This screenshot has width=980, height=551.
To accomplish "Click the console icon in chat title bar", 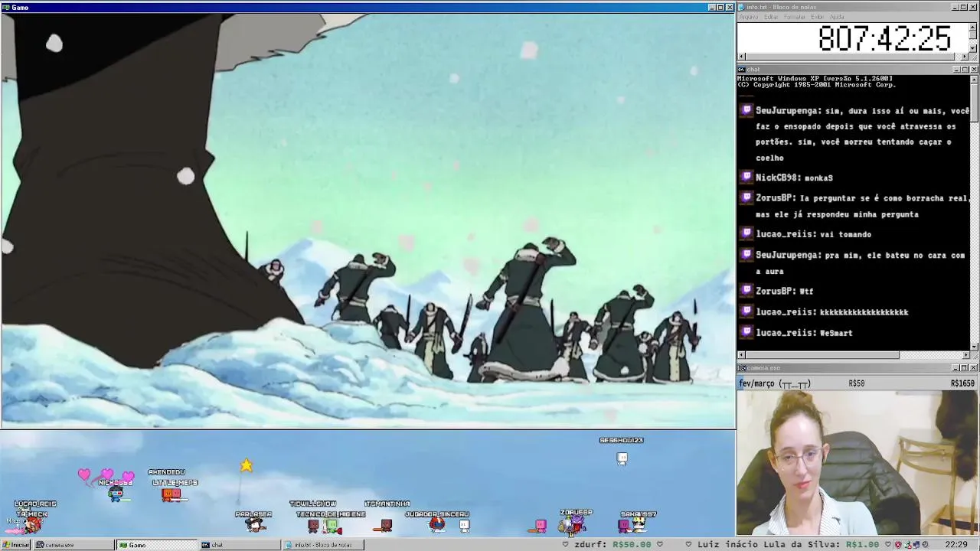I will pos(742,70).
